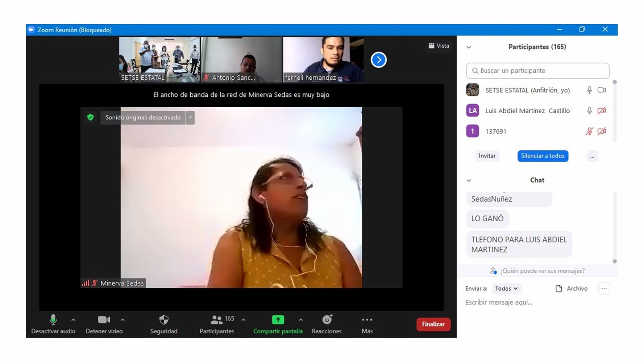Stop camera with Detener video
The height and width of the screenshot is (362, 644).
[x=104, y=324]
